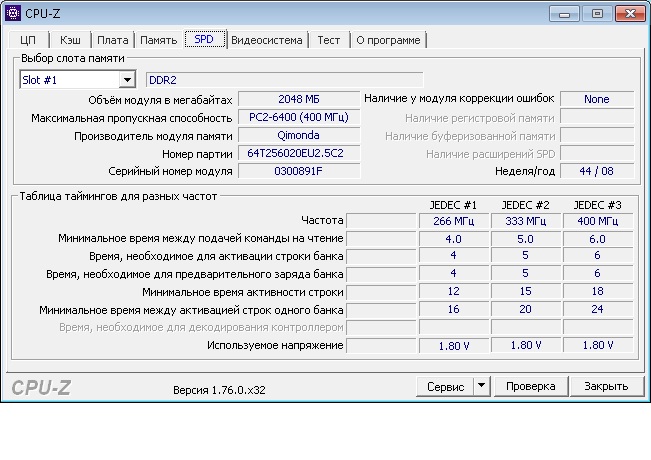651x460 pixels.
Task: Click the 333 МГц JEDEC #2 frequency
Action: pyautogui.click(x=525, y=221)
